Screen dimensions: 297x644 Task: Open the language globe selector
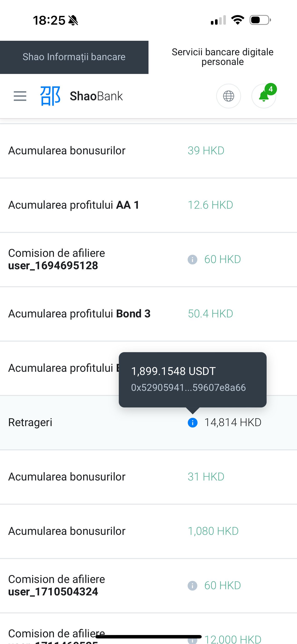(x=228, y=96)
